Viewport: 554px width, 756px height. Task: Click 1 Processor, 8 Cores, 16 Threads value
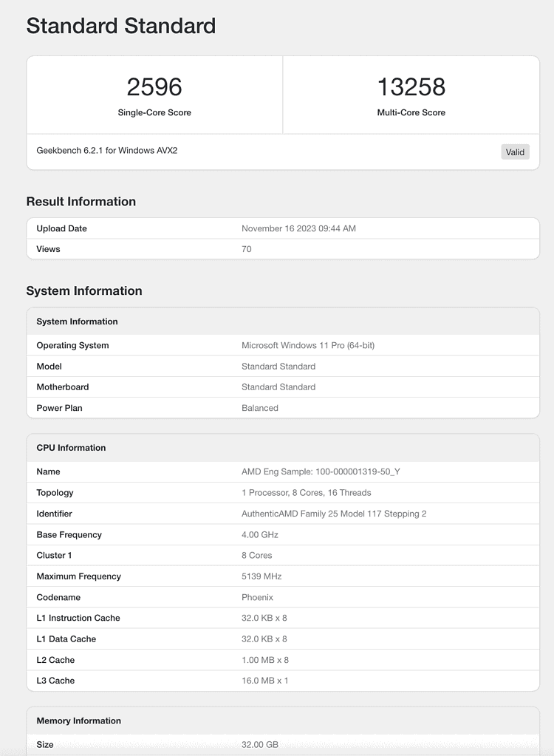[307, 493]
